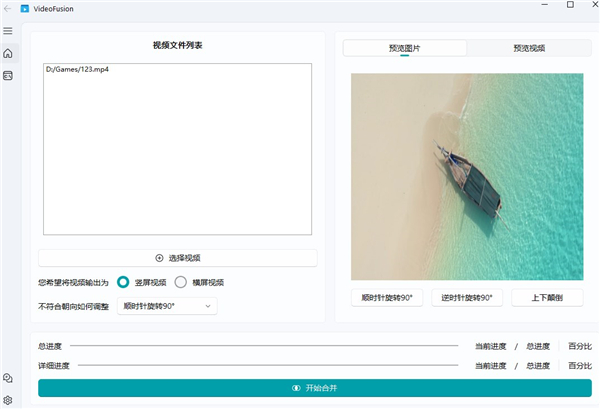Select the 横屏视频 radio option
Screen dimensions: 600x409
181,283
